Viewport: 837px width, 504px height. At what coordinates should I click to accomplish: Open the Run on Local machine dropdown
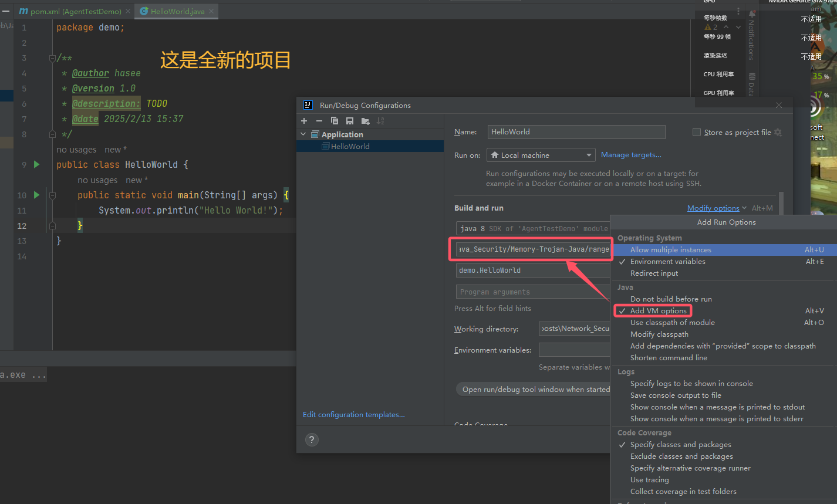pos(541,155)
